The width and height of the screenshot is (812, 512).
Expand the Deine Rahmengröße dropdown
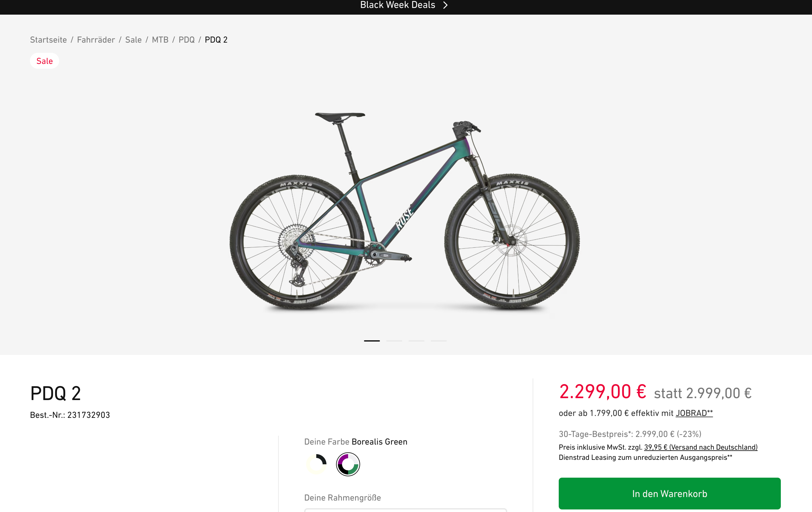pos(405,510)
